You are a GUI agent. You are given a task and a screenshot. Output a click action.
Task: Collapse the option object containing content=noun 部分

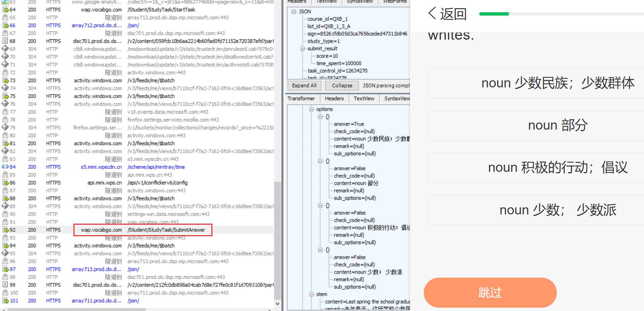(320, 161)
